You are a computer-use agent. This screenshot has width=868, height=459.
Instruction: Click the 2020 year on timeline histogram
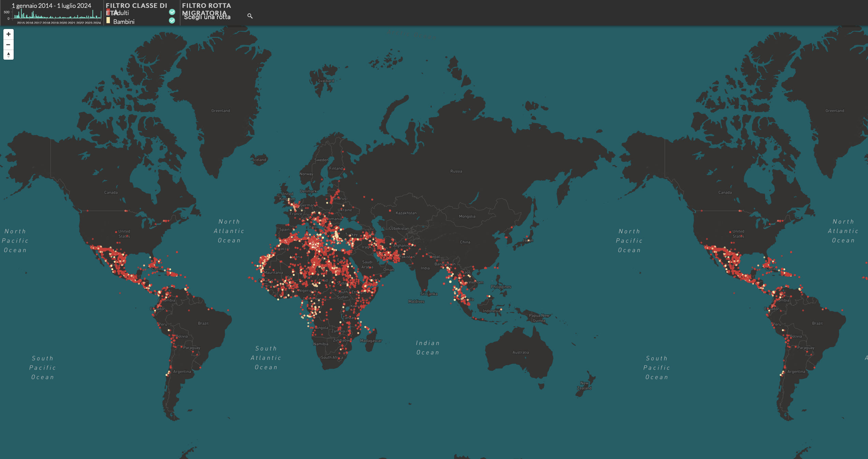(63, 23)
